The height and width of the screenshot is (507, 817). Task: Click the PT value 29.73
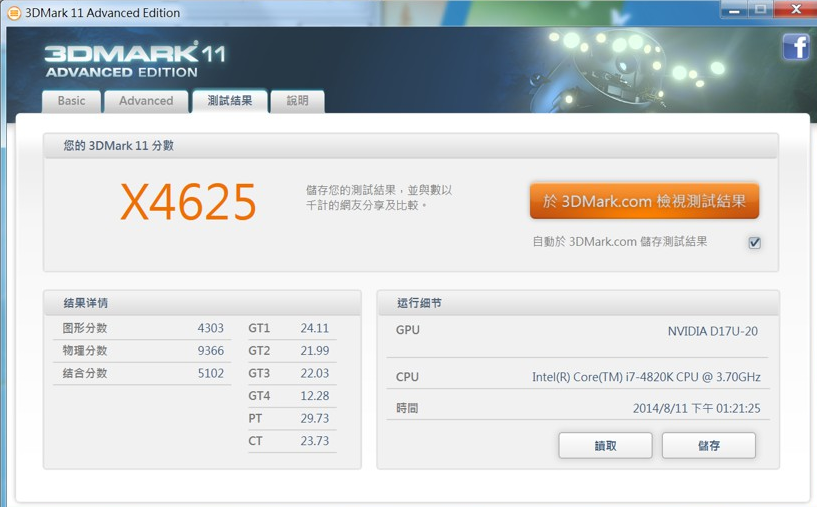(x=315, y=418)
